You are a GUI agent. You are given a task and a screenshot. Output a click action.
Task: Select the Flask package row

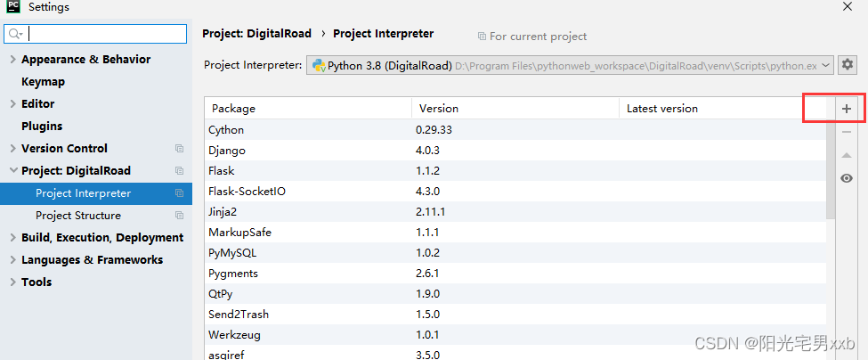pos(515,171)
